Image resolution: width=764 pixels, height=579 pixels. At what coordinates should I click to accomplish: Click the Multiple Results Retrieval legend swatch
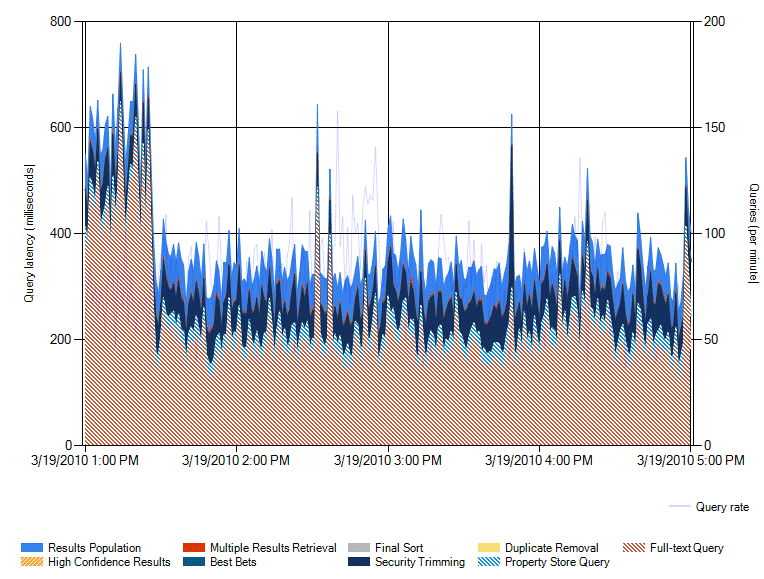(194, 548)
